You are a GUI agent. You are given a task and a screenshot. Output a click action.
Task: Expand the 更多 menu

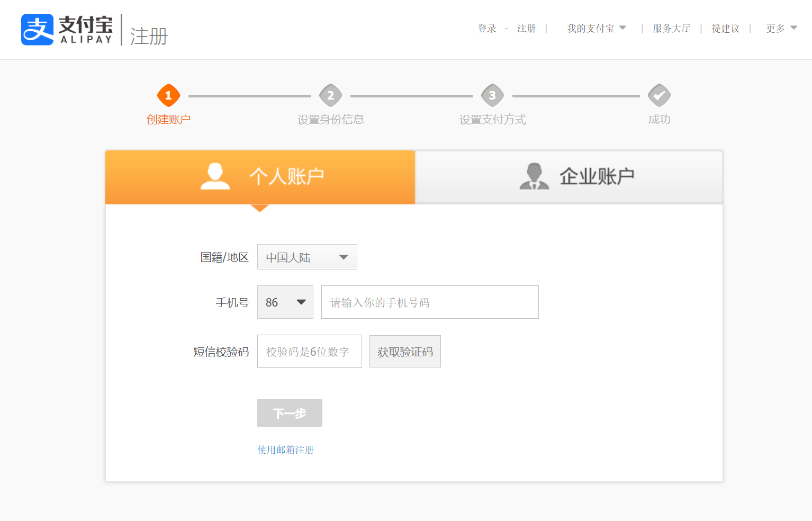[781, 29]
